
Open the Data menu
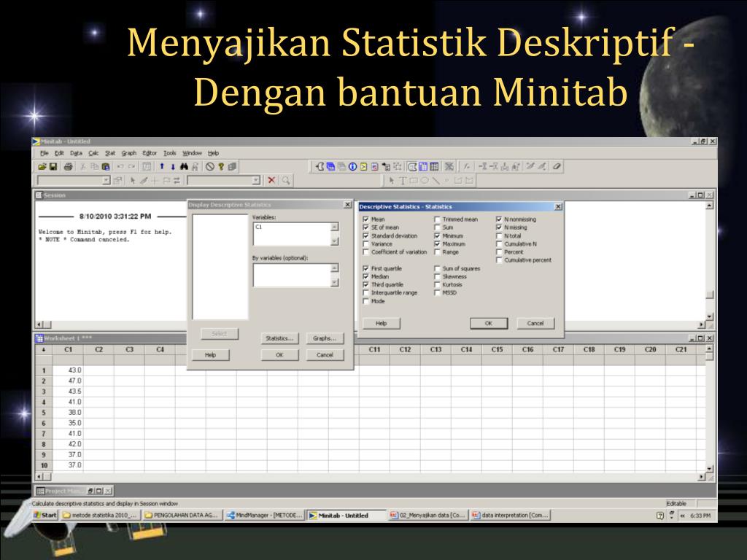(x=76, y=153)
